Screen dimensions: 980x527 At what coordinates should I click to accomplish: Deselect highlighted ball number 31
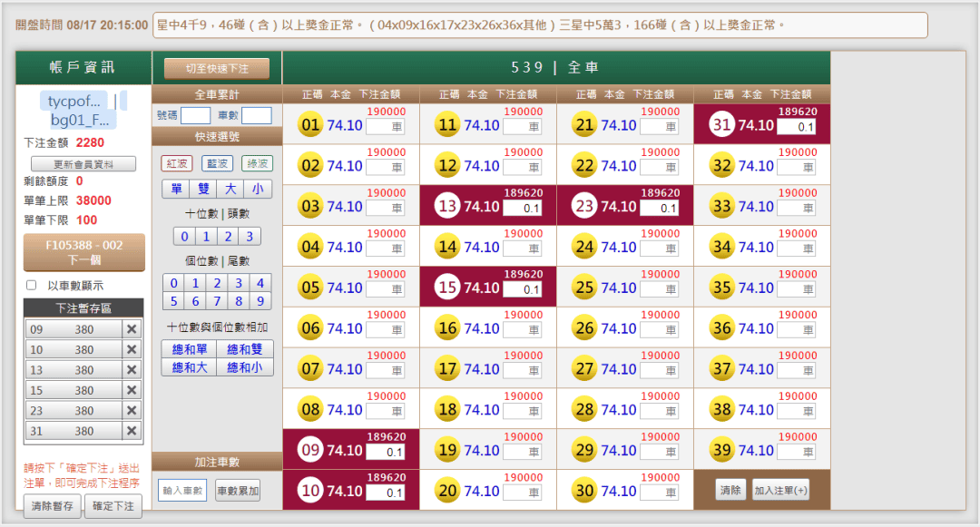722,125
